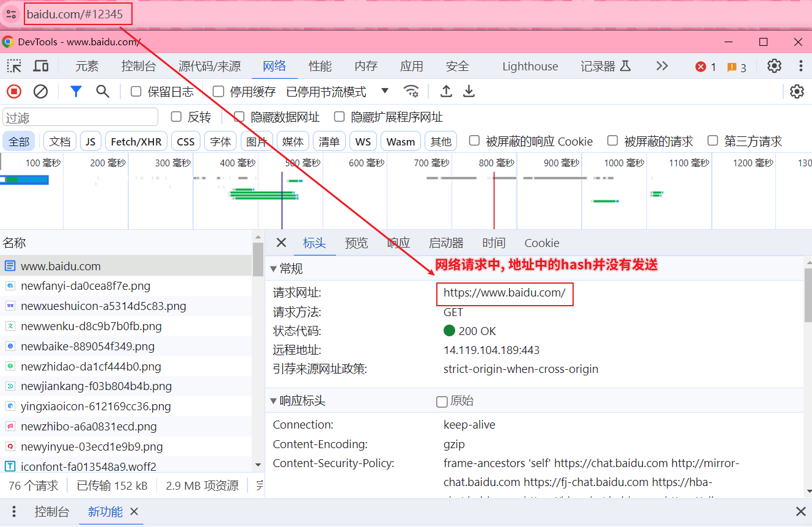Viewport: 812px width, 527px height.
Task: Switch to the 响应 details tab
Action: pos(398,243)
